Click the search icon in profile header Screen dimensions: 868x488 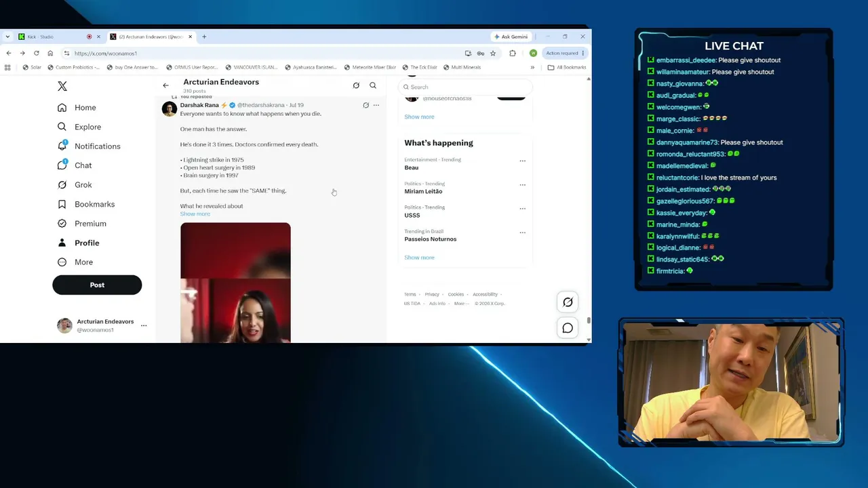[373, 85]
